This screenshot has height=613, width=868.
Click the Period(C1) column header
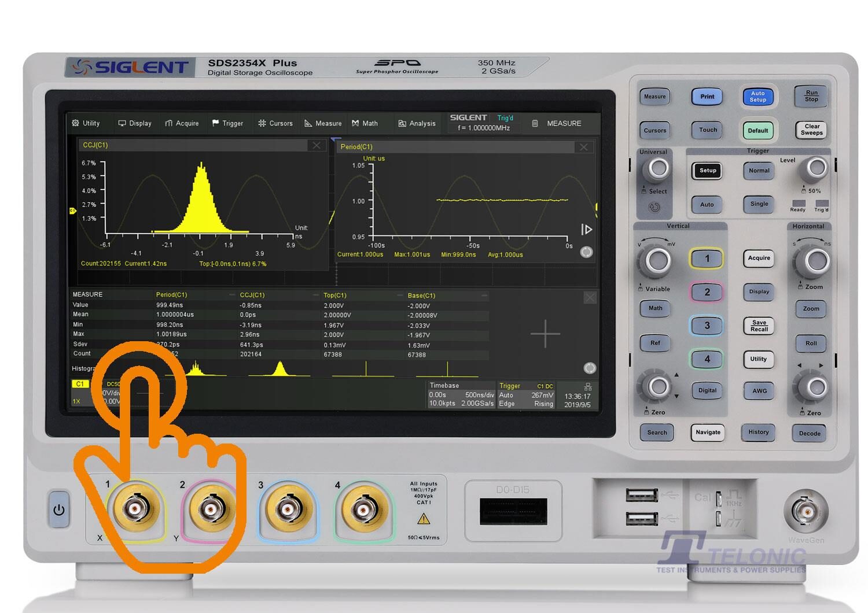[x=172, y=295]
